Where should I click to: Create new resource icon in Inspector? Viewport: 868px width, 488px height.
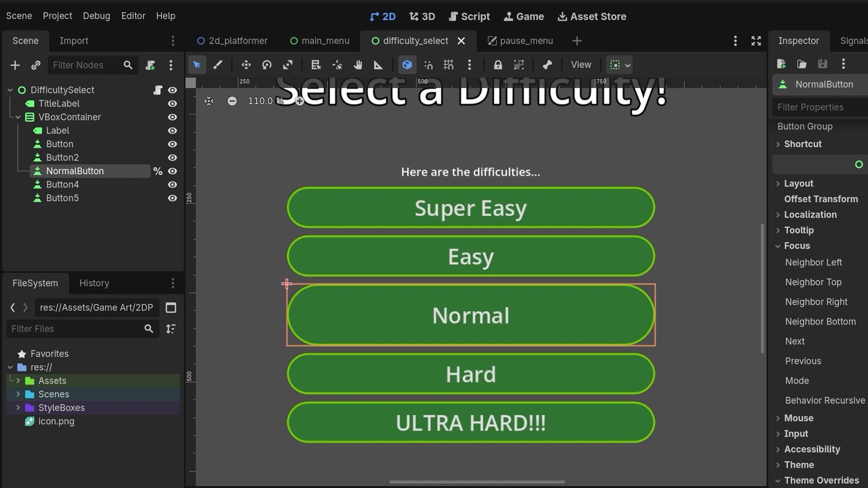[781, 64]
